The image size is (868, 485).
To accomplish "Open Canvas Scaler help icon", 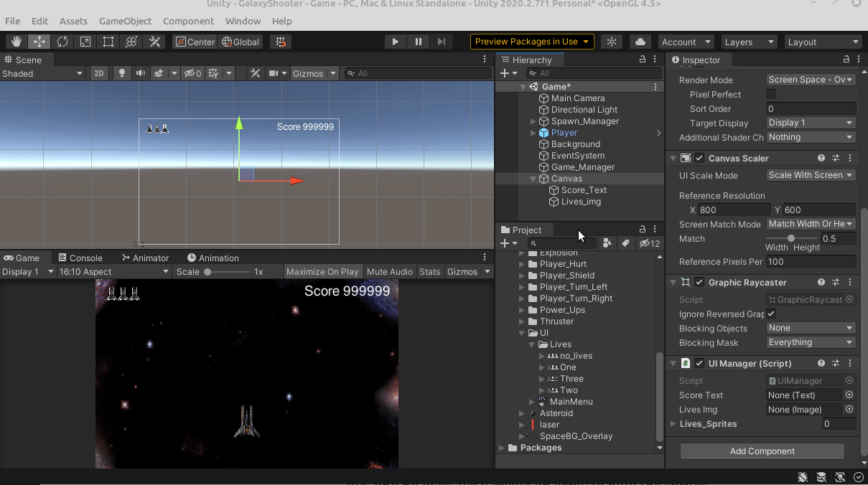I will point(821,158).
